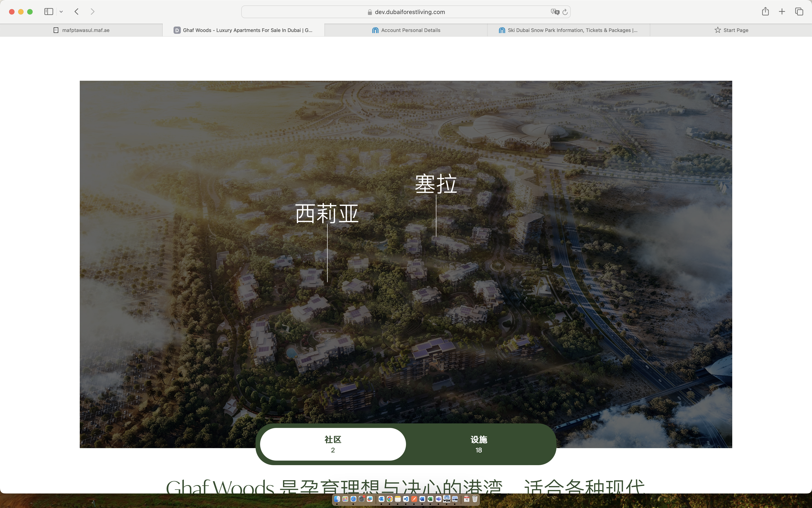Switch to the Account Personal Details tab

click(406, 30)
